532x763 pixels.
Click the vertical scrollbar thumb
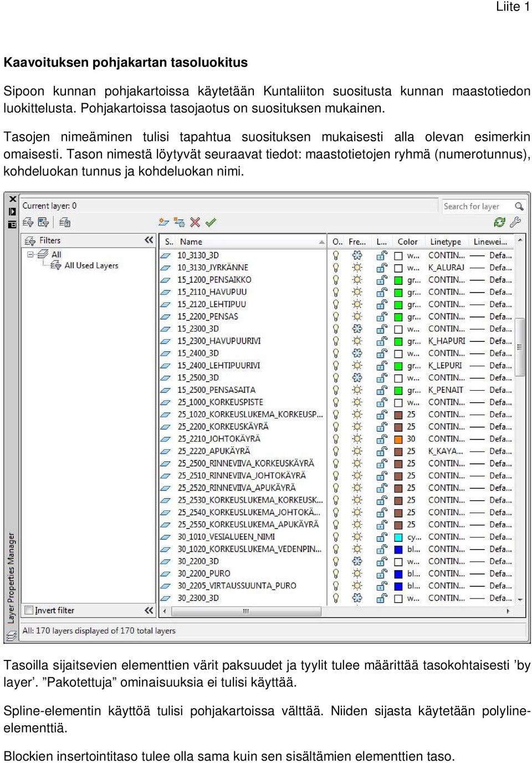[520, 347]
